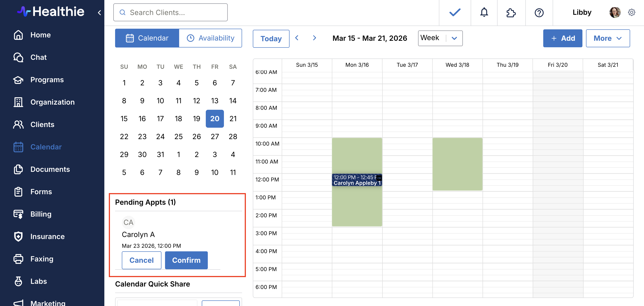This screenshot has height=306, width=644.
Task: Click the Today button
Action: [x=271, y=39]
